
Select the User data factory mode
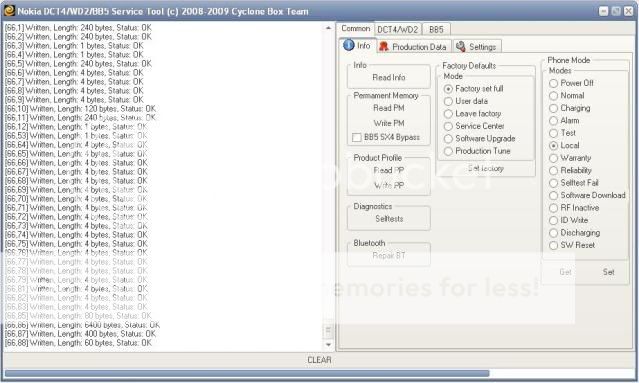click(448, 101)
